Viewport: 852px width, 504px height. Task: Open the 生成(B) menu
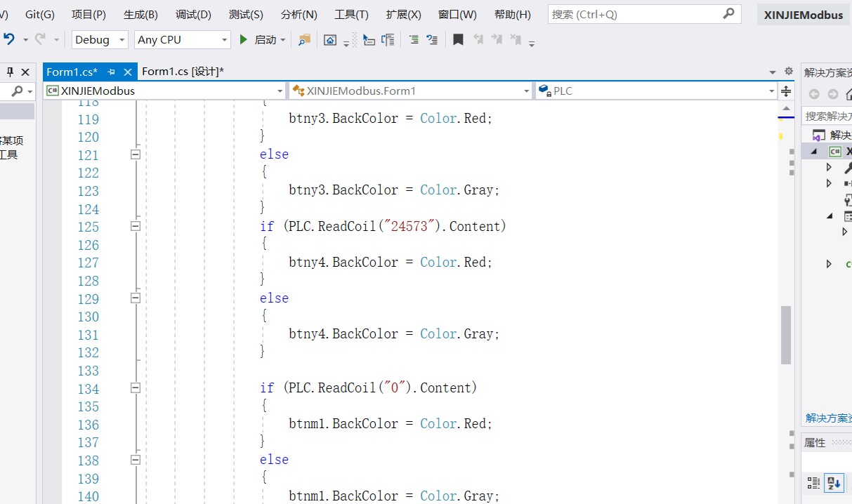(140, 14)
